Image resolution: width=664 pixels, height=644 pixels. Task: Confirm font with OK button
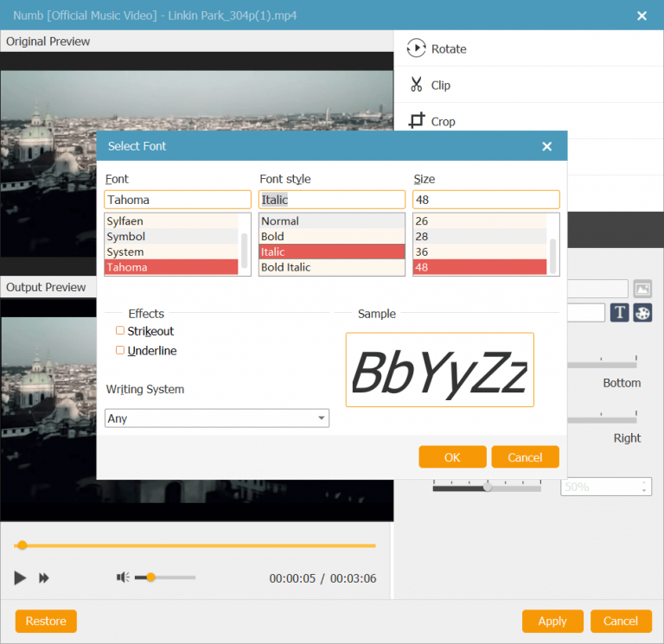[x=452, y=457]
